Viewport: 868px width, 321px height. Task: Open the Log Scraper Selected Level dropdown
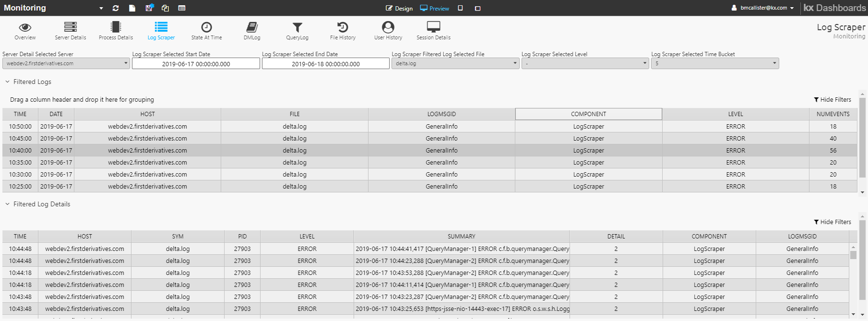(x=585, y=63)
